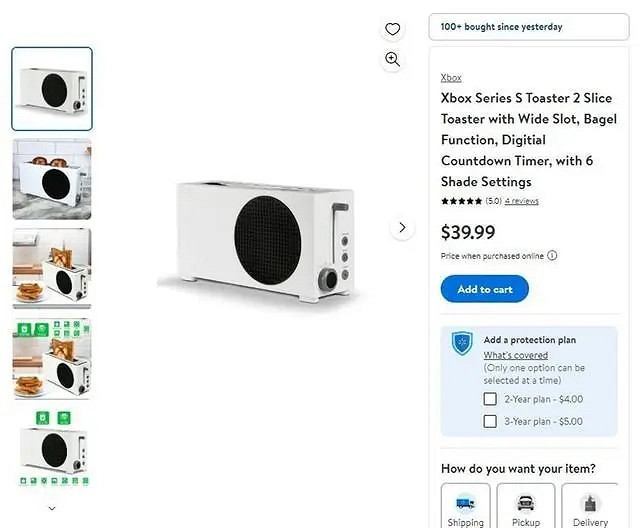
Task: Click the protection plan shield icon
Action: [x=461, y=343]
